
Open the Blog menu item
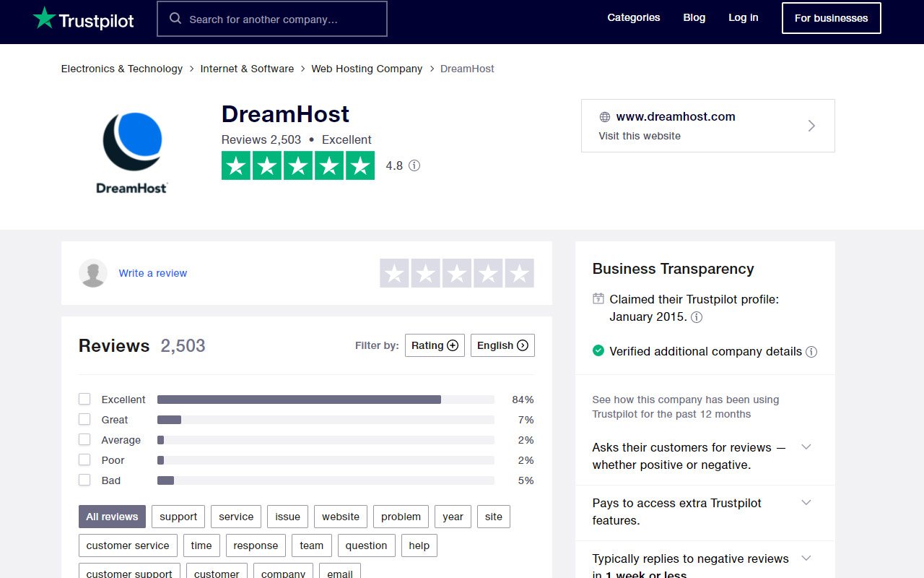tap(694, 17)
